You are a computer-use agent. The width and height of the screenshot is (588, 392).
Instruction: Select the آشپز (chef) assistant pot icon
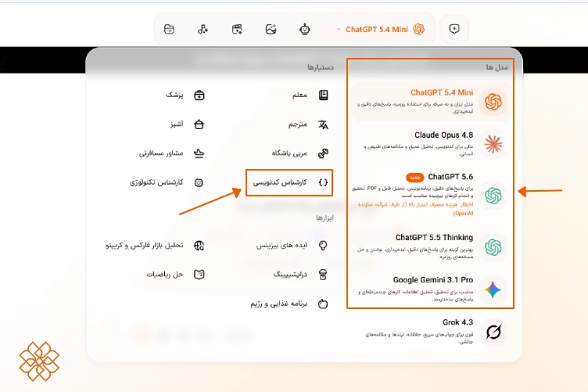[199, 124]
